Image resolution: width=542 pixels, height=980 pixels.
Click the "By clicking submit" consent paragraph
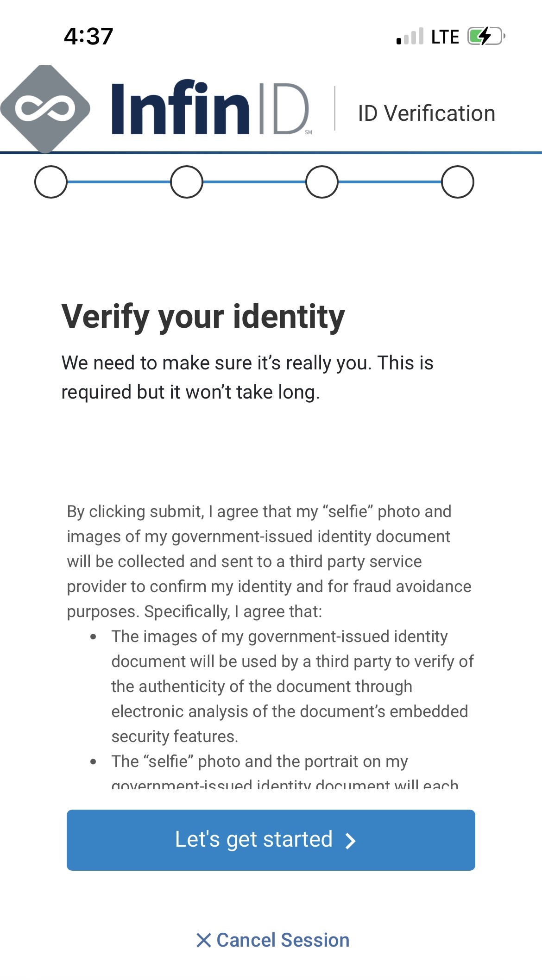point(269,561)
